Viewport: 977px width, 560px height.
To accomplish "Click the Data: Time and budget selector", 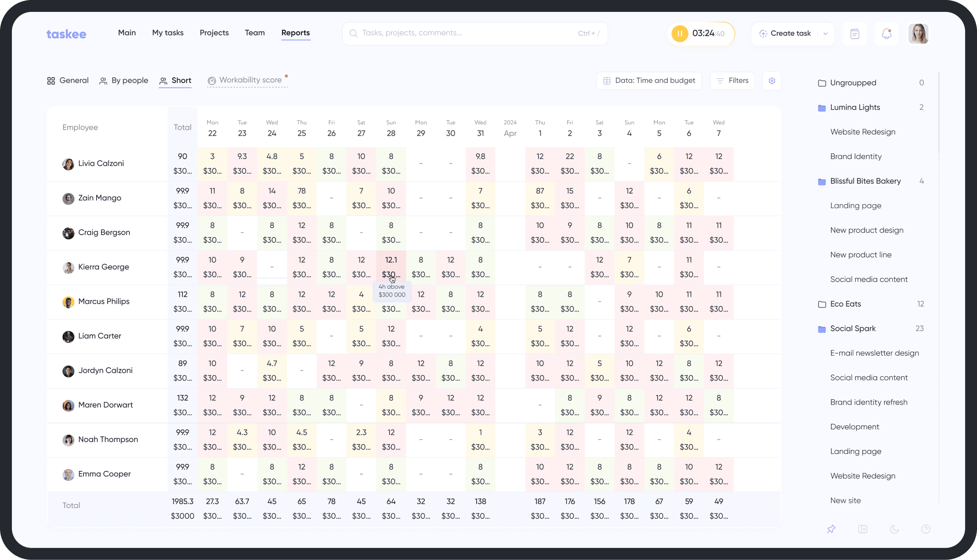I will [649, 81].
